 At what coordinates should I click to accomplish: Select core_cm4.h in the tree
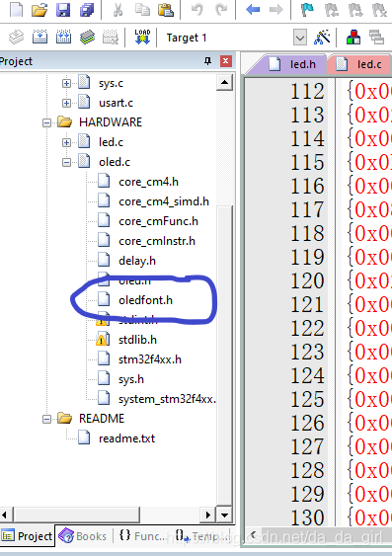[148, 182]
